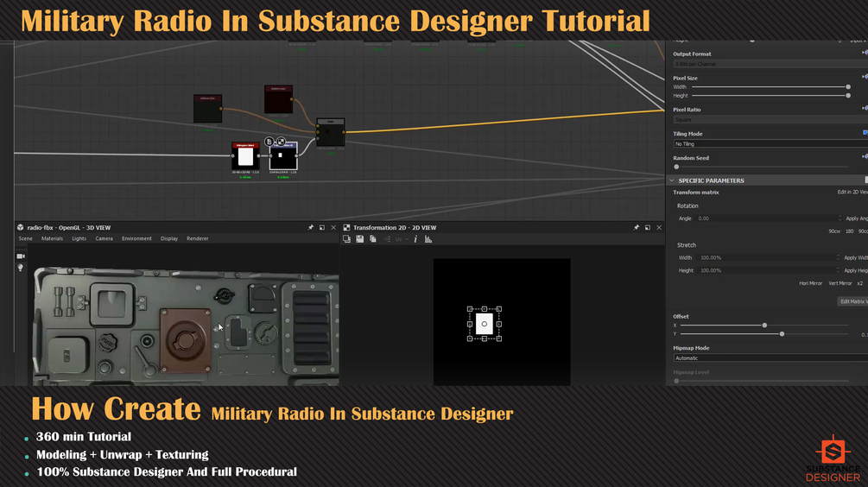Screen dimensions: 868x487
Task: Click the camera icon in 3D view
Action: [x=21, y=256]
